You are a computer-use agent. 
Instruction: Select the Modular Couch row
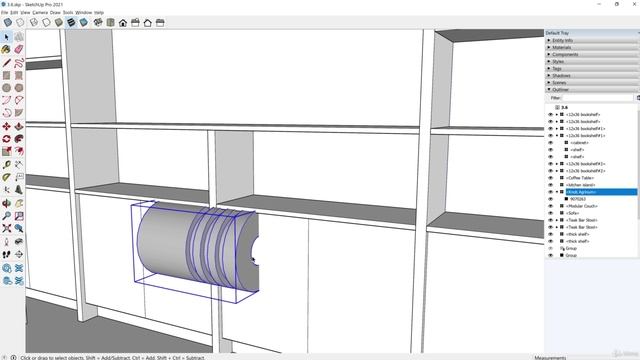582,206
